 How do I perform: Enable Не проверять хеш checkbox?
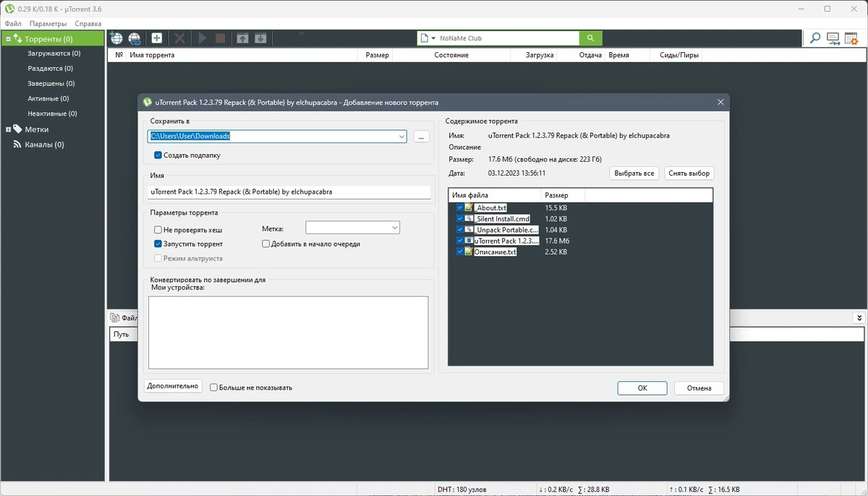pyautogui.click(x=158, y=230)
